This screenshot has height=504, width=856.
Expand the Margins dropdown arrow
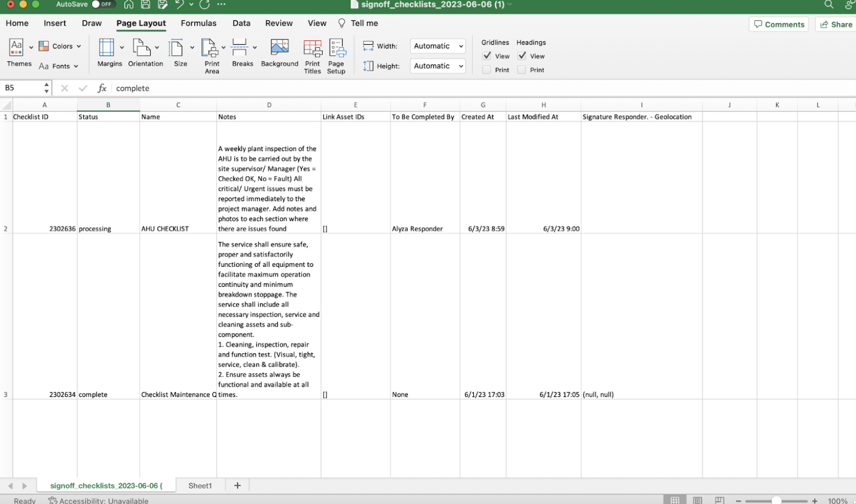122,47
